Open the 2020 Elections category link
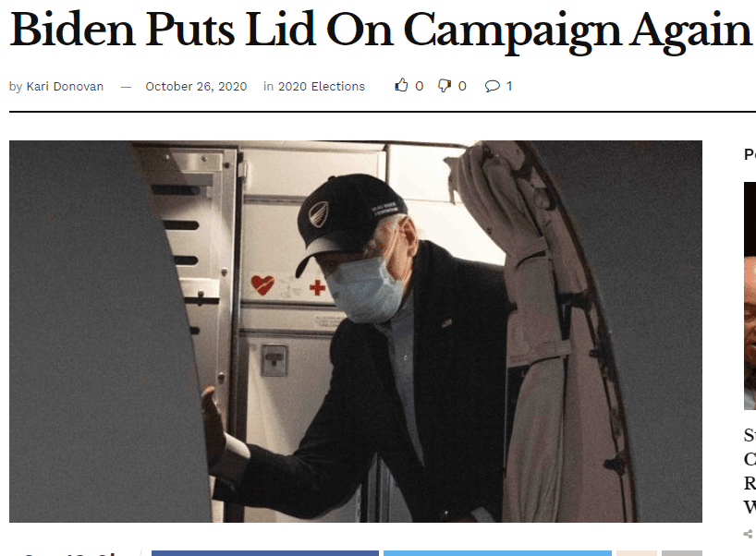This screenshot has height=556, width=756. coord(321,86)
